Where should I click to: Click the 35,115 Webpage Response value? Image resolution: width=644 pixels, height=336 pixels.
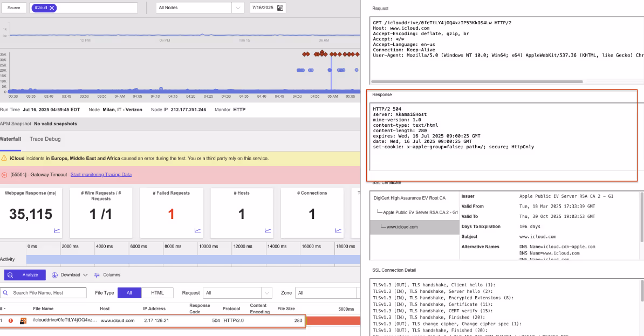tap(31, 215)
